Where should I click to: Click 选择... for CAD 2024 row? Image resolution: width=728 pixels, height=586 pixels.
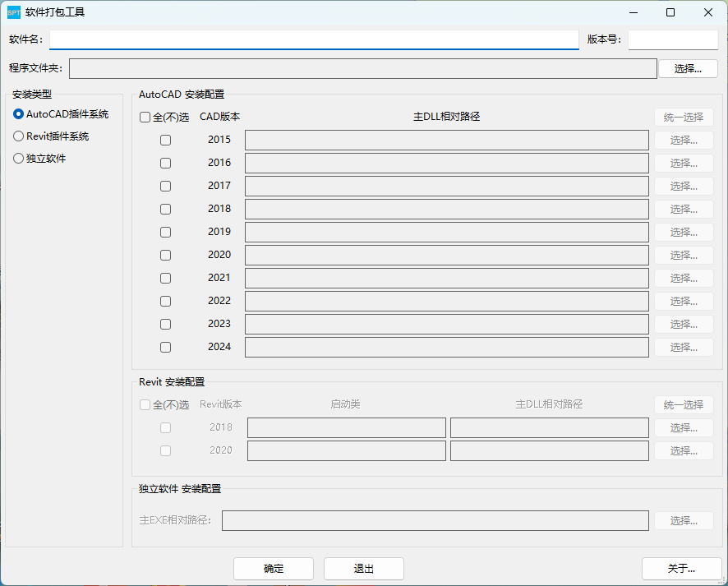[684, 347]
